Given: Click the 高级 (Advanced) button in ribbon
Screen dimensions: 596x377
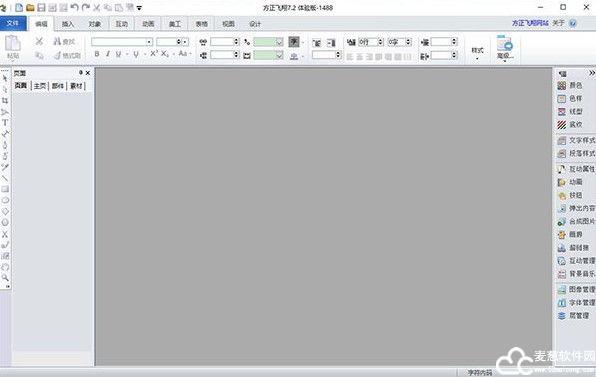Looking at the screenshot, I should (505, 48).
